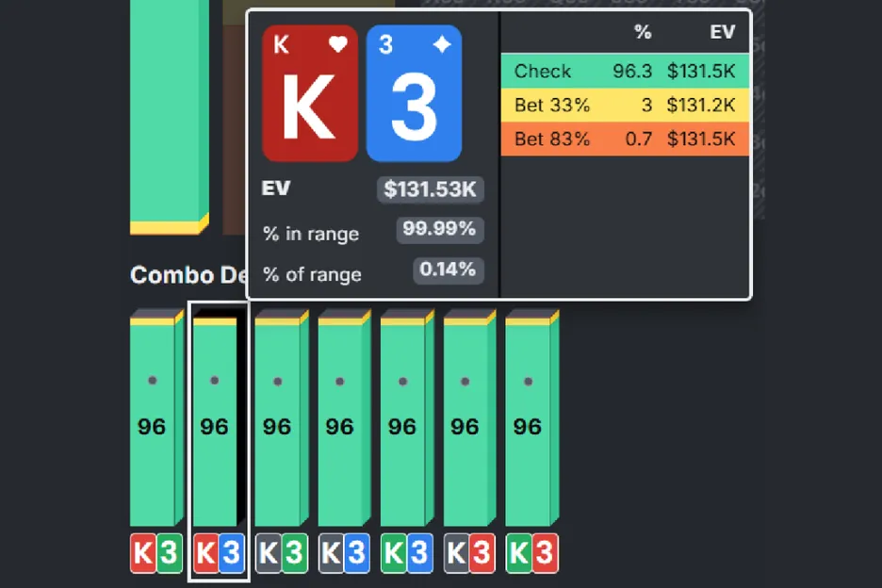Click the first green strategy bar showing 96
This screenshot has height=588, width=882.
point(152,424)
